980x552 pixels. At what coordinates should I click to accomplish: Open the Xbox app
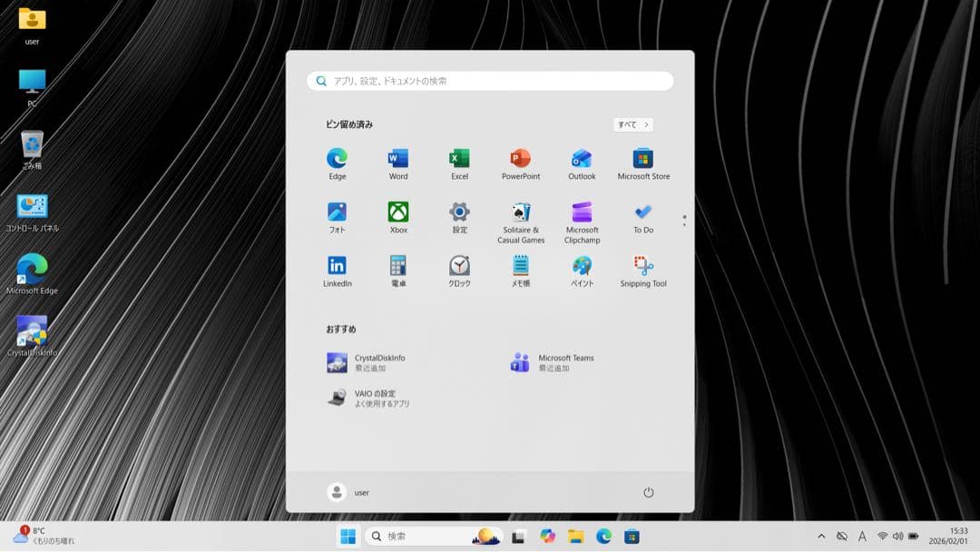pyautogui.click(x=397, y=212)
